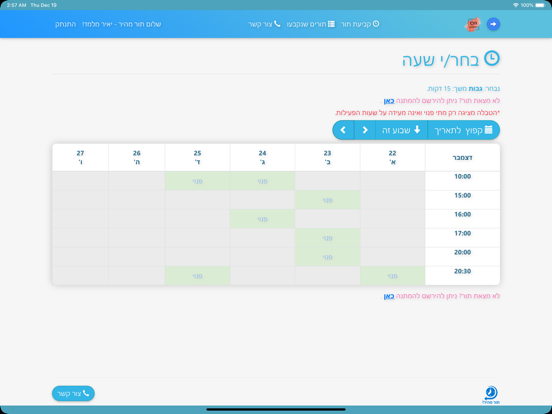Click the 10:00 time row label
This screenshot has height=414, width=552.
462,176
